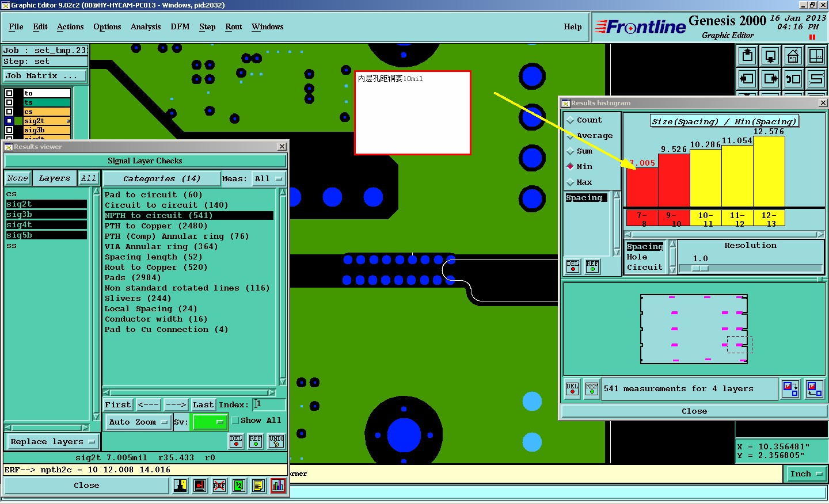Screen dimensions: 829x504
Task: Toggle visibility box of layer to
Action: (x=9, y=93)
